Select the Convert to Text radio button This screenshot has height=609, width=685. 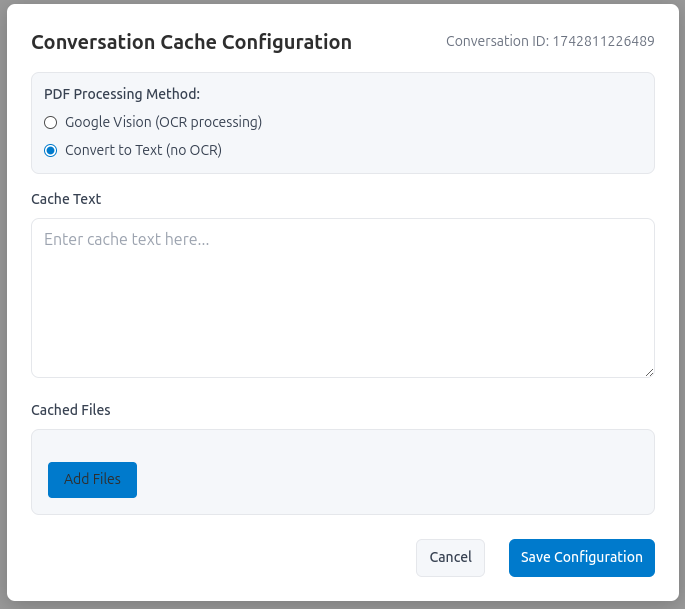click(51, 151)
